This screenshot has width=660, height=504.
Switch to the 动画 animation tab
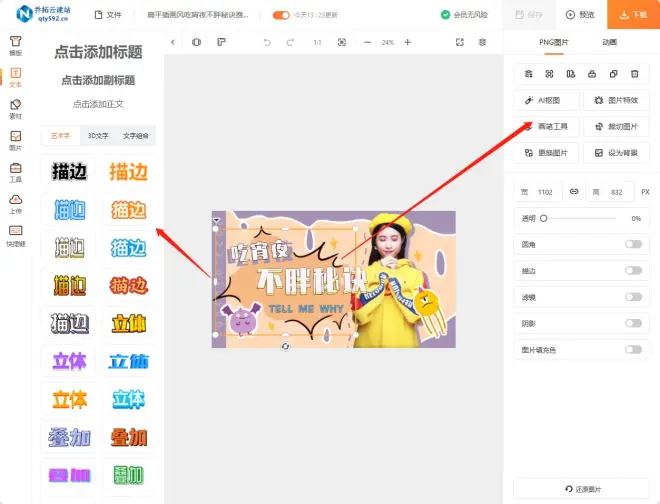tap(609, 43)
